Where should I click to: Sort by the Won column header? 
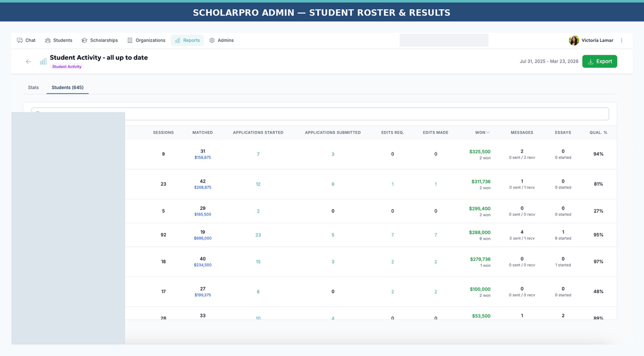(x=482, y=133)
